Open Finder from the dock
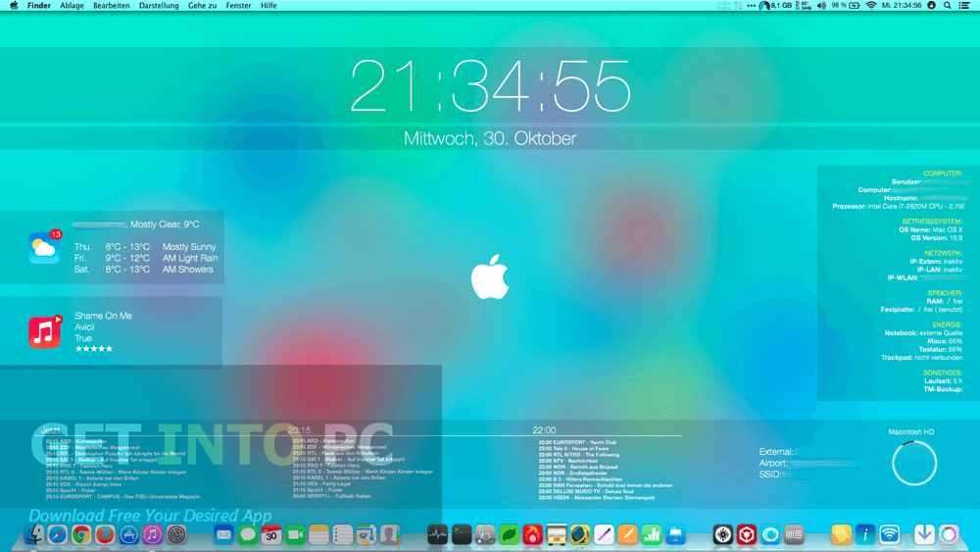This screenshot has height=552, width=980. tap(33, 534)
